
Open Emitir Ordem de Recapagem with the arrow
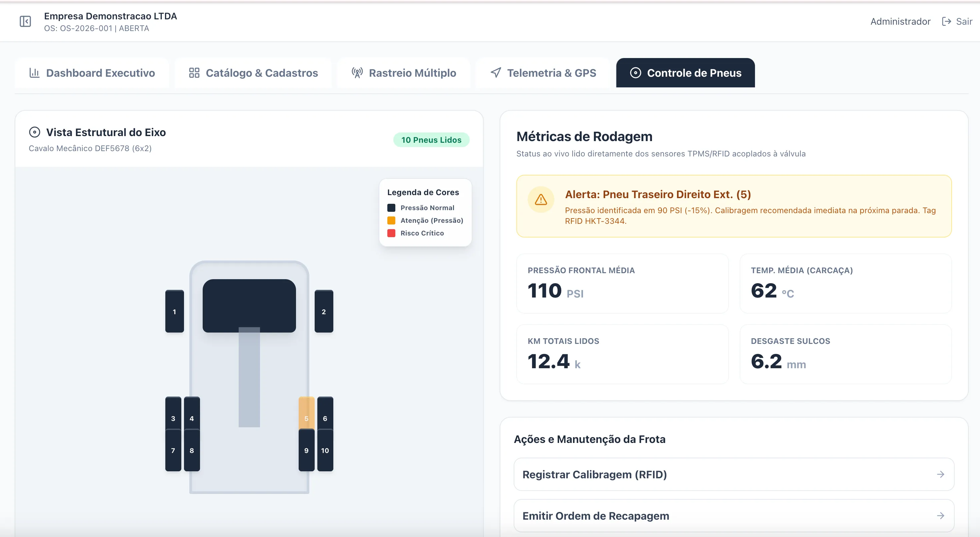(x=941, y=516)
